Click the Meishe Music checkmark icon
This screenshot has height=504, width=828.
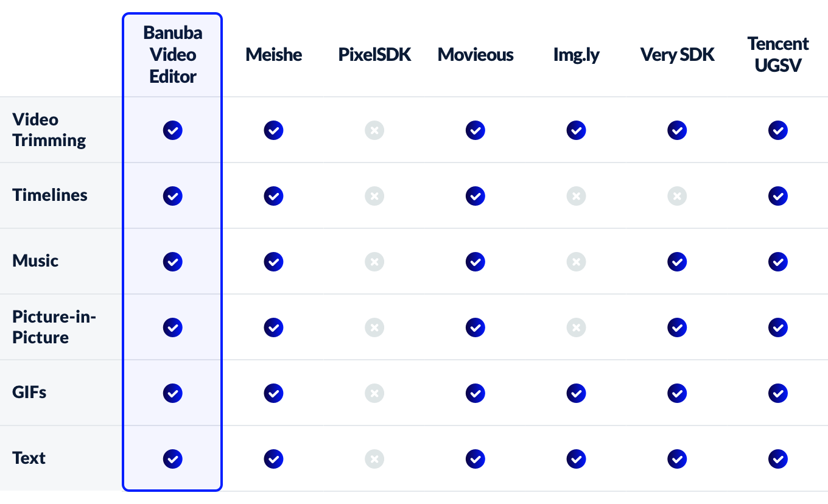pyautogui.click(x=273, y=262)
